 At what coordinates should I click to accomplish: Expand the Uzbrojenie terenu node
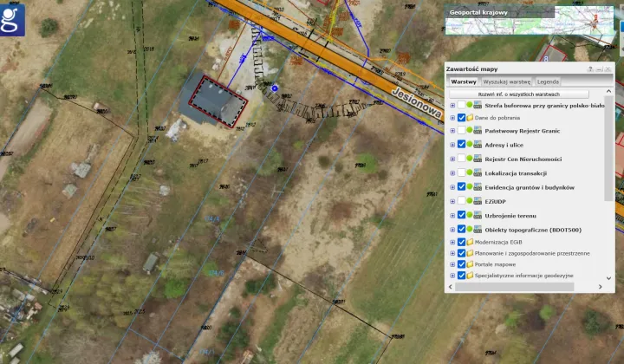(452, 216)
